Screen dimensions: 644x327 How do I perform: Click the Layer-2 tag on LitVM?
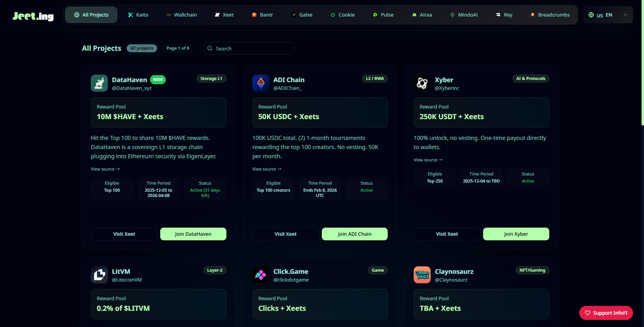point(215,270)
